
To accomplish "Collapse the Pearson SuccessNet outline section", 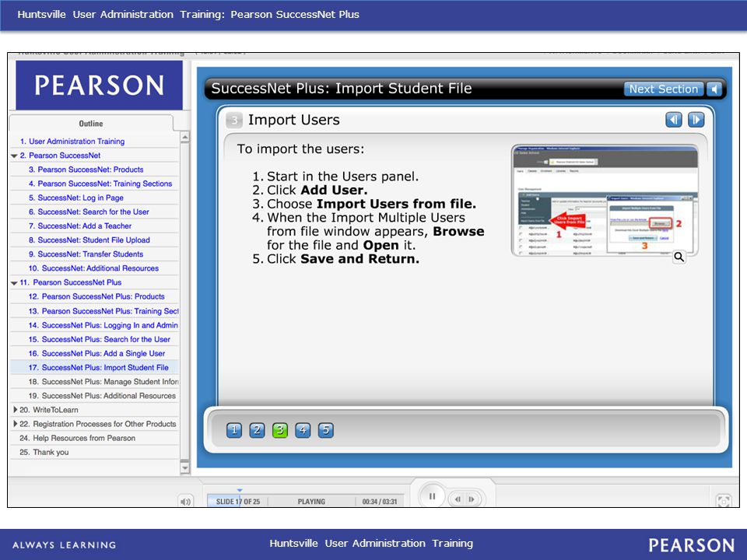I will coord(14,156).
